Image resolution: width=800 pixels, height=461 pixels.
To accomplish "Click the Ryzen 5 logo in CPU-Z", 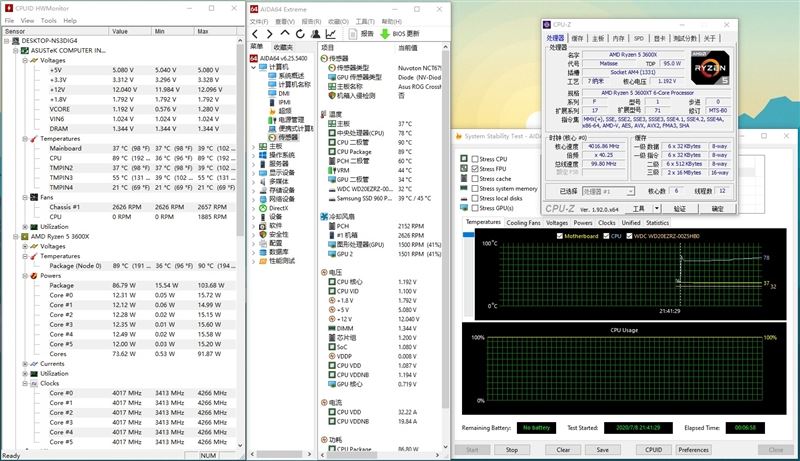I will coord(710,67).
